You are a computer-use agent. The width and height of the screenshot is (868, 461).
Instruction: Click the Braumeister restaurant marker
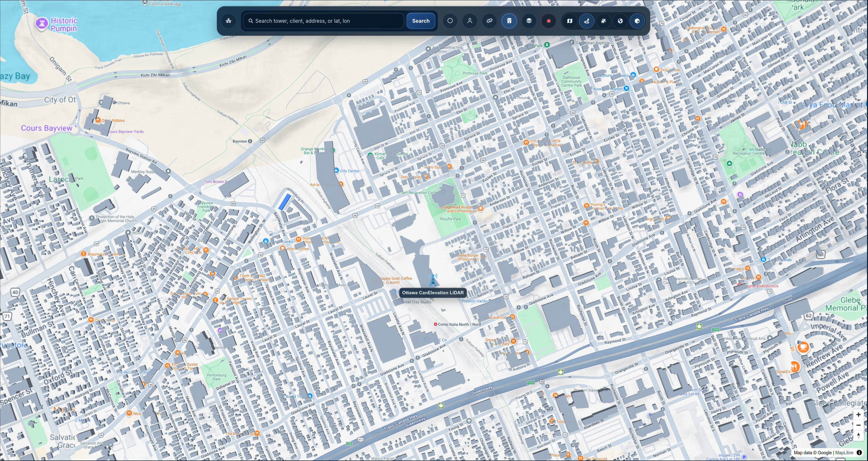point(83,254)
